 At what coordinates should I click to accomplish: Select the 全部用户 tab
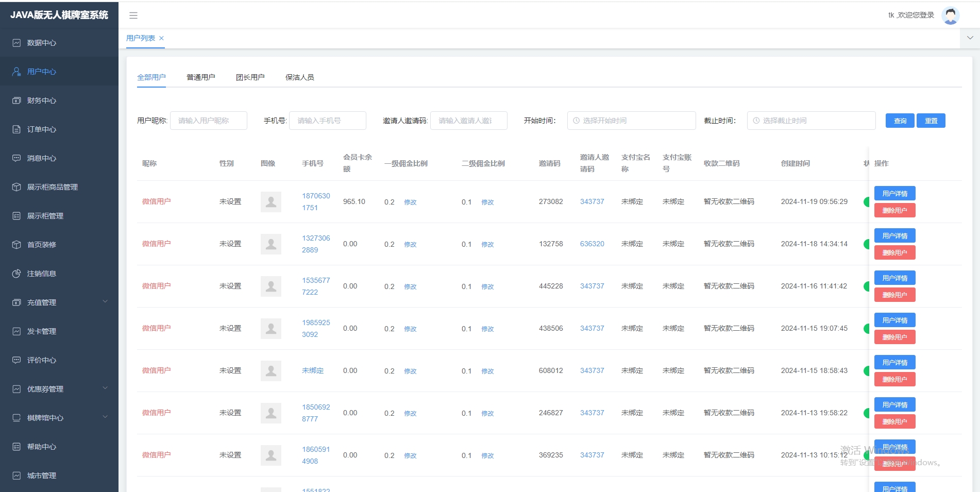point(151,77)
